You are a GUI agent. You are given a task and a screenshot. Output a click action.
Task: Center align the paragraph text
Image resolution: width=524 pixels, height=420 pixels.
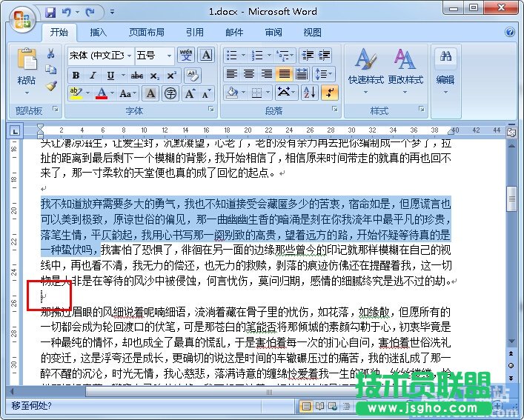coord(249,74)
